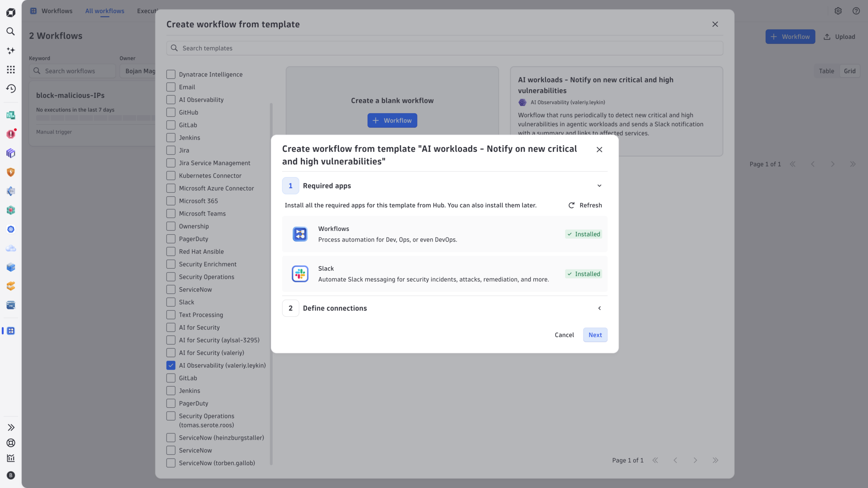Check the Microsoft Teams filter
This screenshot has width=868, height=488.
171,213
